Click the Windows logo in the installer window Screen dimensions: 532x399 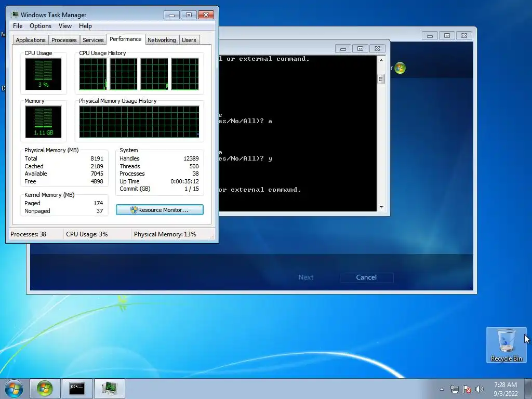[401, 68]
